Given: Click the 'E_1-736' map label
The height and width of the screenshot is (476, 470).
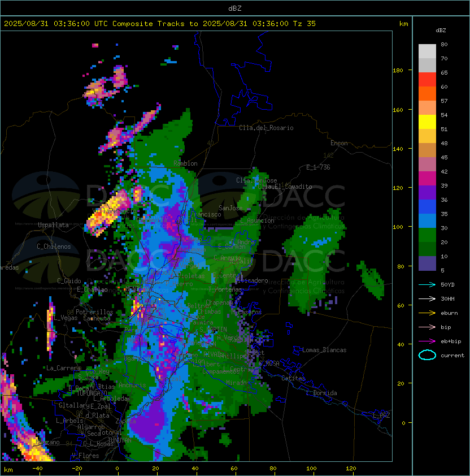Looking at the screenshot, I should coord(318,167).
